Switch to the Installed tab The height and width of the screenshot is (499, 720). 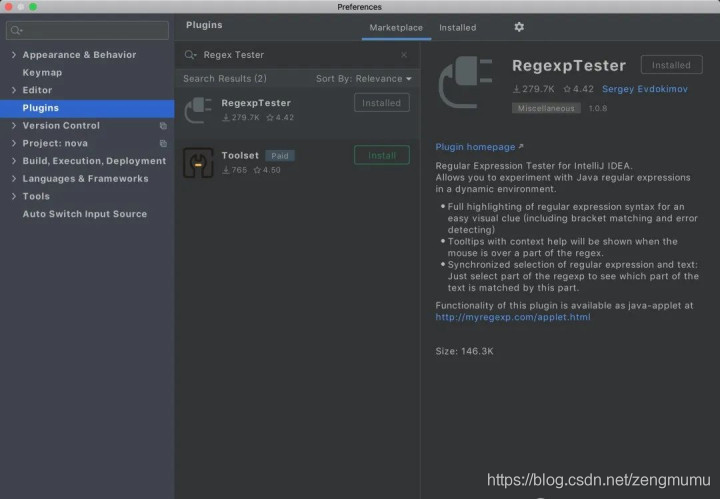point(457,28)
